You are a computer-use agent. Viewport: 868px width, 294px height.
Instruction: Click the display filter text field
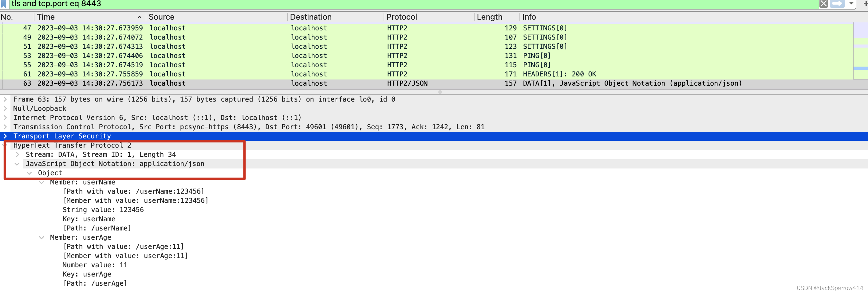[x=414, y=4]
